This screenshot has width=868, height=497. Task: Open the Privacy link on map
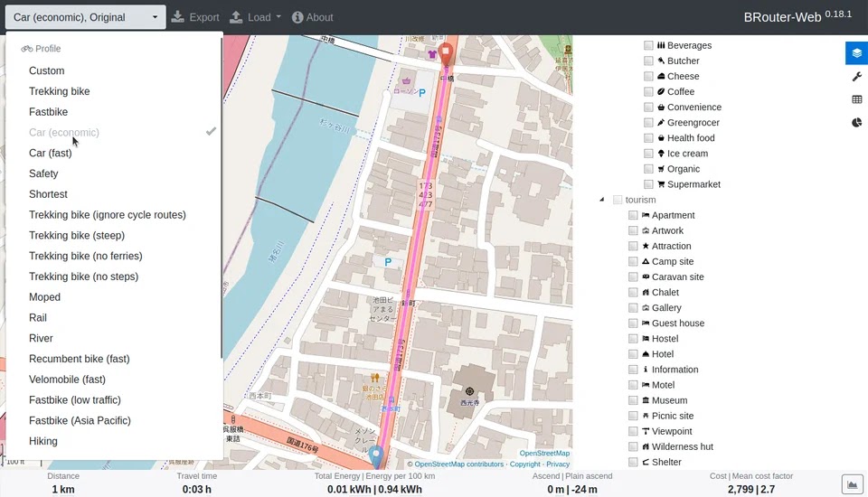[558, 464]
